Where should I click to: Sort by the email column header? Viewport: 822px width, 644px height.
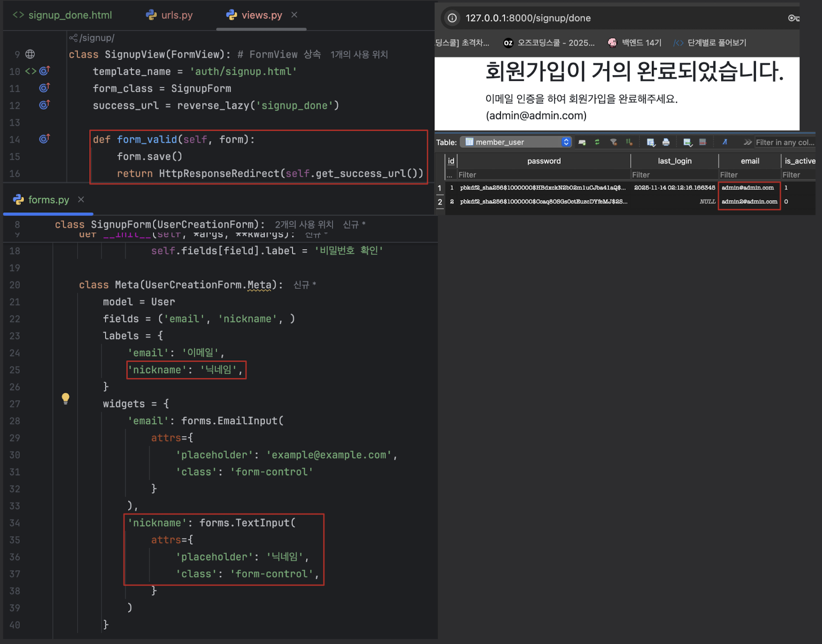(x=749, y=161)
